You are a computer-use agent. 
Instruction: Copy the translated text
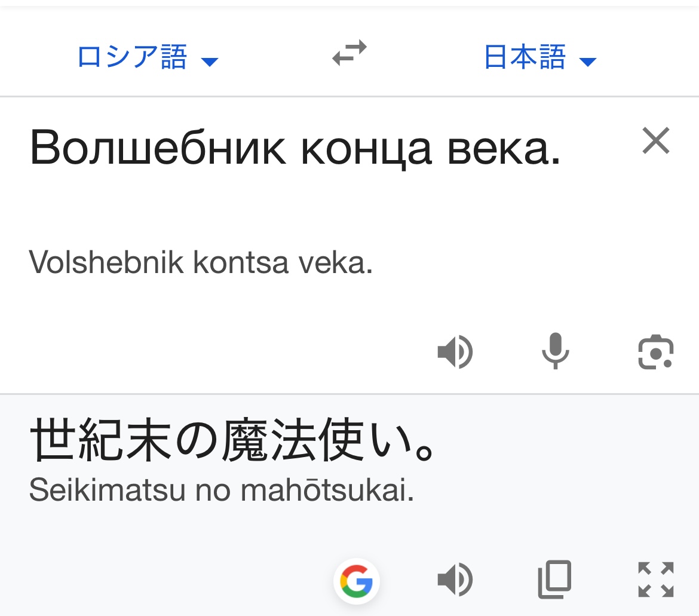click(555, 580)
